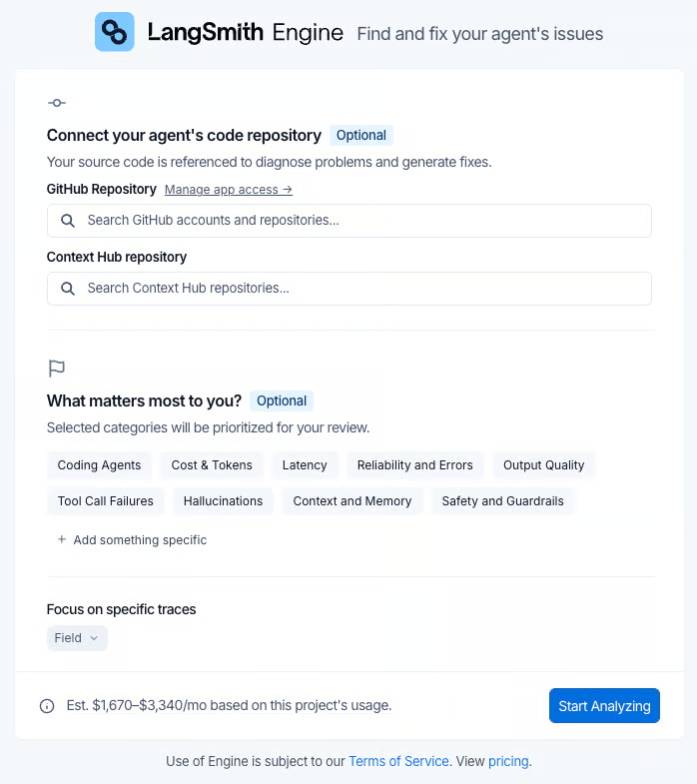This screenshot has height=784, width=697.
Task: Open the Terms of Service link
Action: (x=398, y=761)
